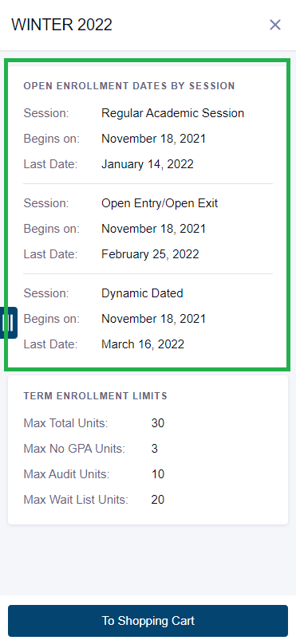Click the WINTER 2022 title
The width and height of the screenshot is (296, 644).
pos(61,25)
